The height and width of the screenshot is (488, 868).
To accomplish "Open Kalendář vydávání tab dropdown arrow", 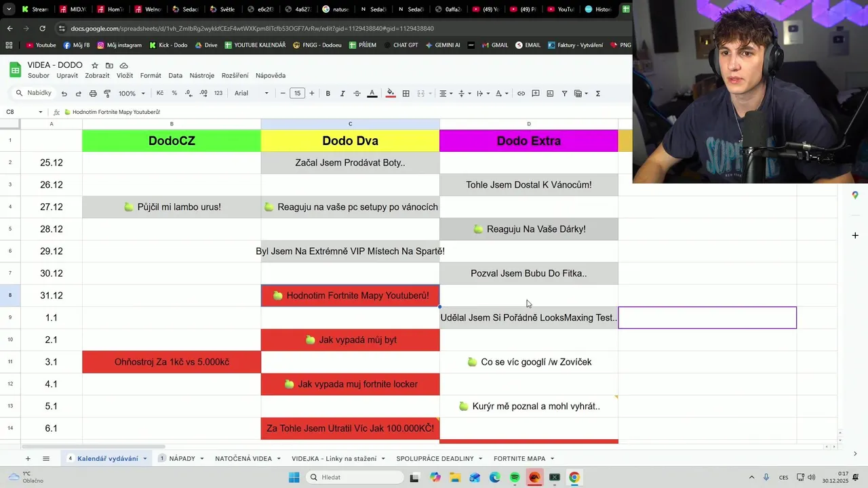I will click(144, 459).
